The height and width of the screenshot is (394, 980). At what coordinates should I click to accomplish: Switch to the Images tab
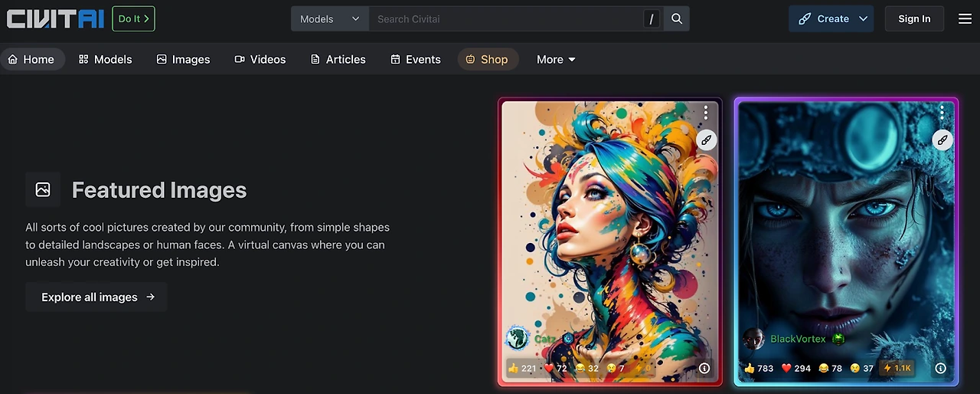click(183, 59)
